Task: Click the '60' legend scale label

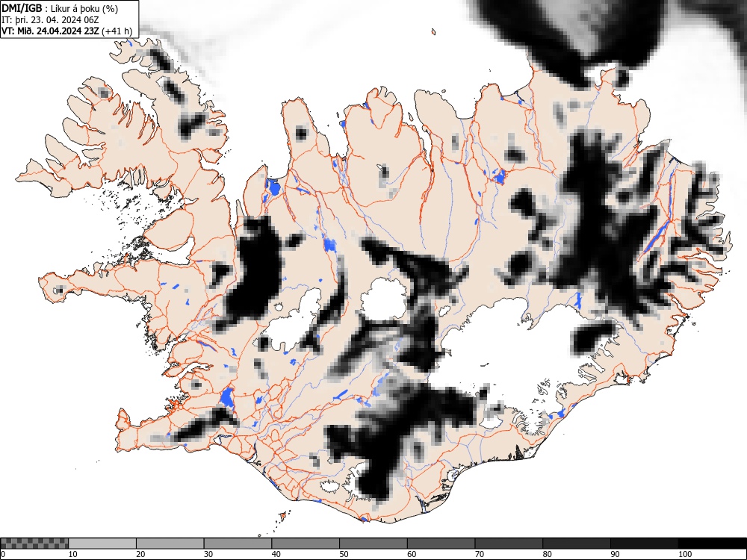Action: [412, 554]
